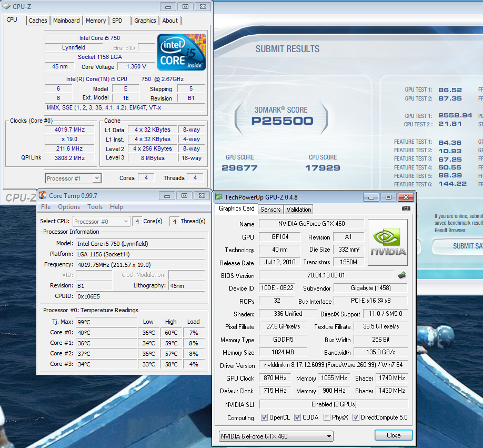Click the Bus Interface value PCI-E x16 @ x8
This screenshot has width=483, height=448.
[x=371, y=301]
